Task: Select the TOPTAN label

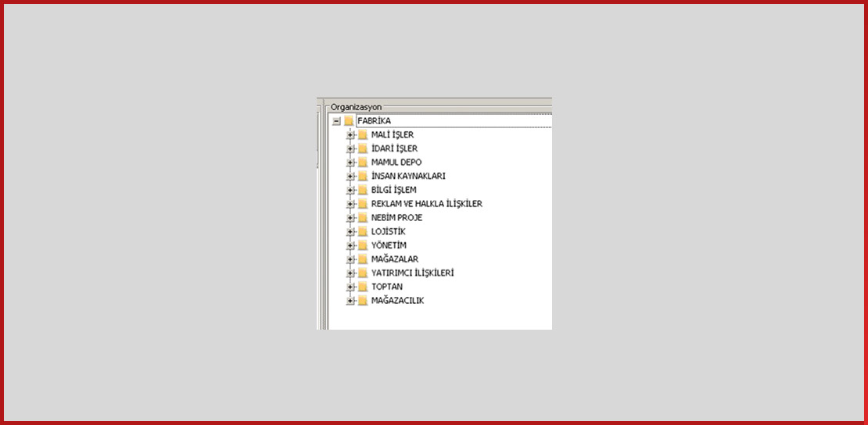Action: pos(387,287)
